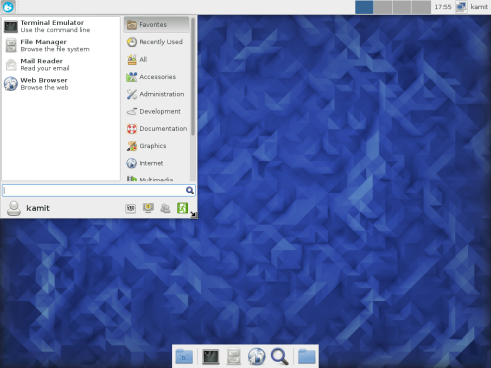Click the magnifier icon in search field
Screen dimensions: 491x368
[190, 190]
